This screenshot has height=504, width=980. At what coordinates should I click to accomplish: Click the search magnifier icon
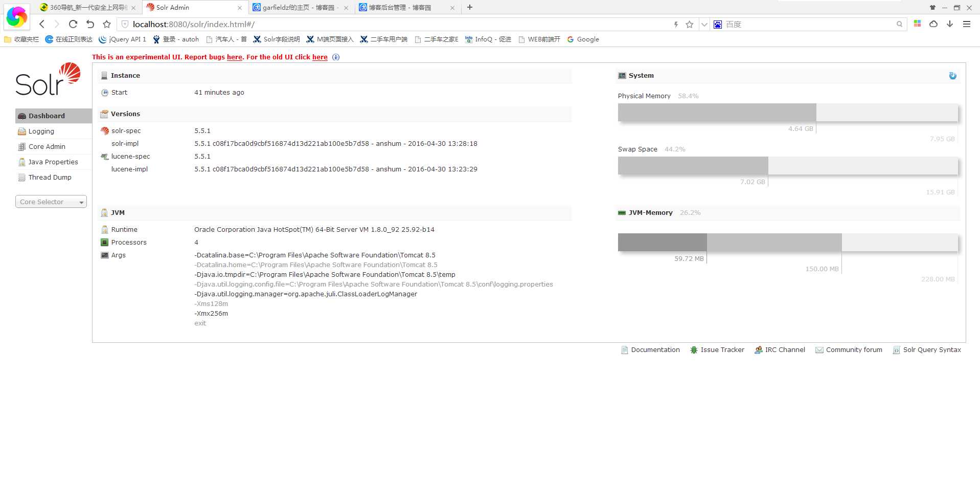(x=899, y=24)
